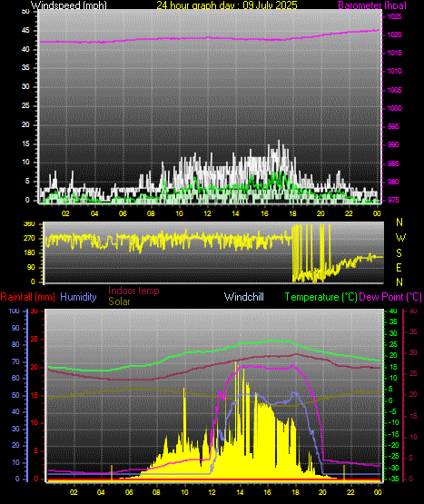The width and height of the screenshot is (424, 504).
Task: Click the '70' humidity axis value
Action: (x=15, y=361)
